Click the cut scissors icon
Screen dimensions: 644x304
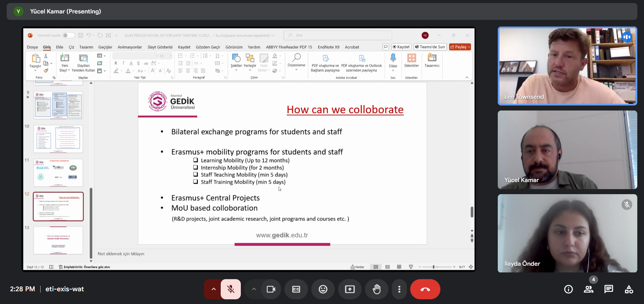(46, 56)
